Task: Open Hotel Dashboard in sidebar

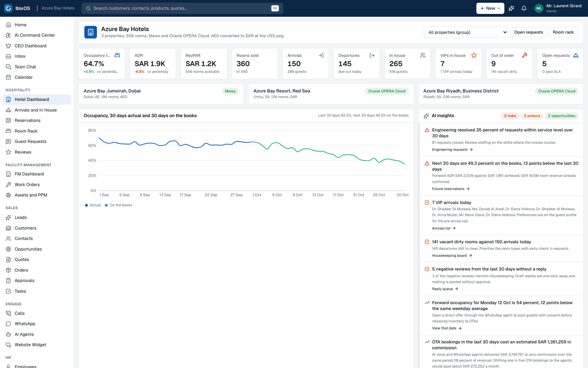Action: [37, 99]
